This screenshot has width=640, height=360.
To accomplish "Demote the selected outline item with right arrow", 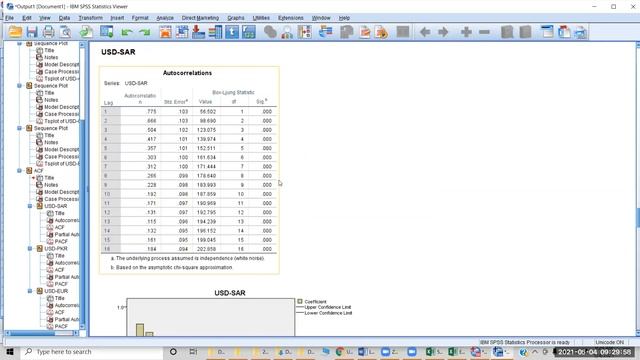I will (x=443, y=32).
